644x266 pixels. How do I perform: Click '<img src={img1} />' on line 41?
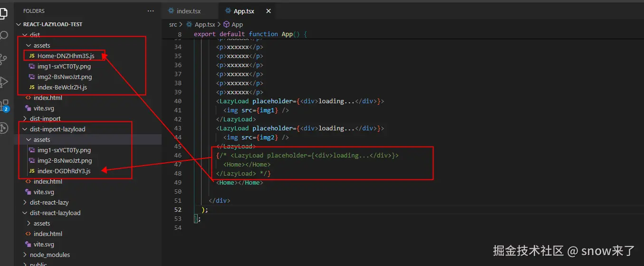256,110
